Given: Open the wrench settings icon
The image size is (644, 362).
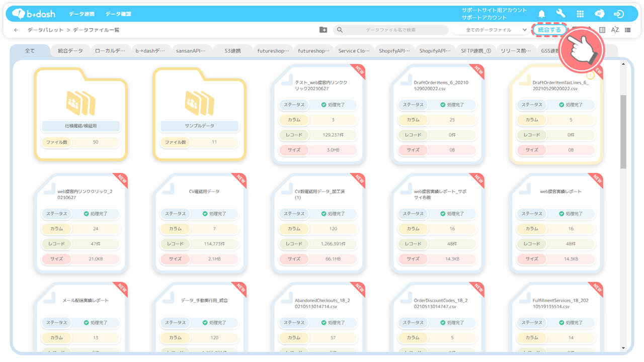Looking at the screenshot, I should click(x=560, y=14).
